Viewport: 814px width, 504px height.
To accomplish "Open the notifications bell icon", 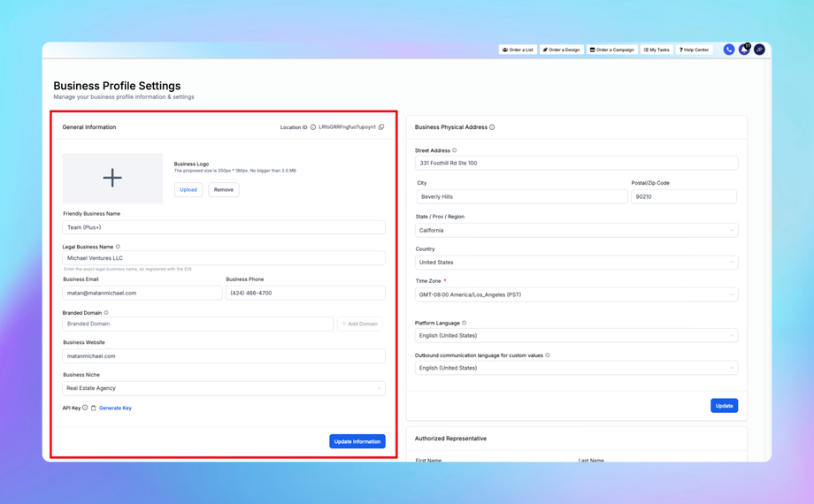I will (744, 50).
